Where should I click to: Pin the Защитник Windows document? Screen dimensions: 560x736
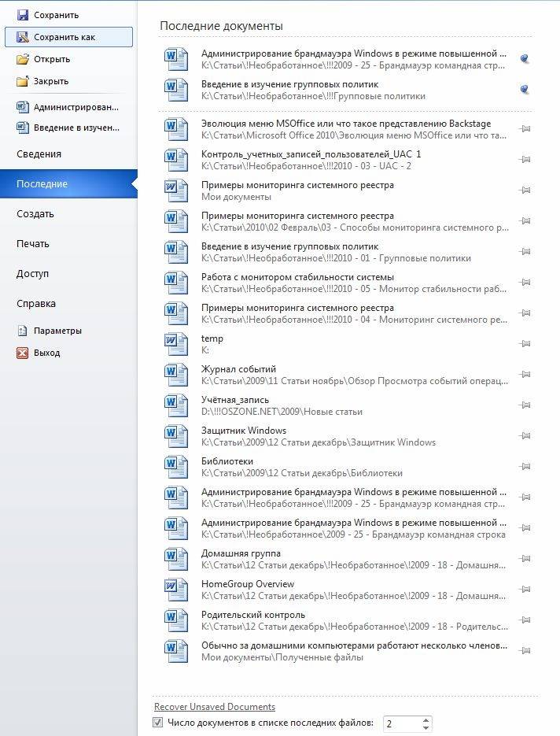525,435
